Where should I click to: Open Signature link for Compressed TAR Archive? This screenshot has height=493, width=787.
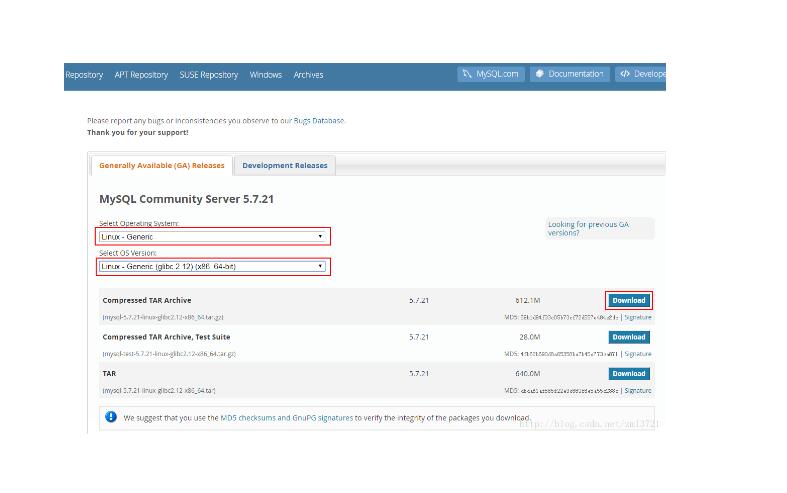pyautogui.click(x=638, y=317)
